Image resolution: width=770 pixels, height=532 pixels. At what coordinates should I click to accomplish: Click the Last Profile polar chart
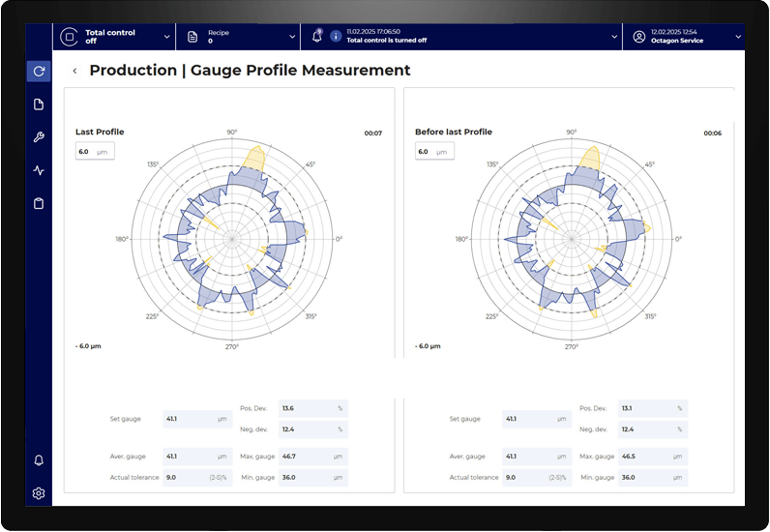pyautogui.click(x=232, y=238)
